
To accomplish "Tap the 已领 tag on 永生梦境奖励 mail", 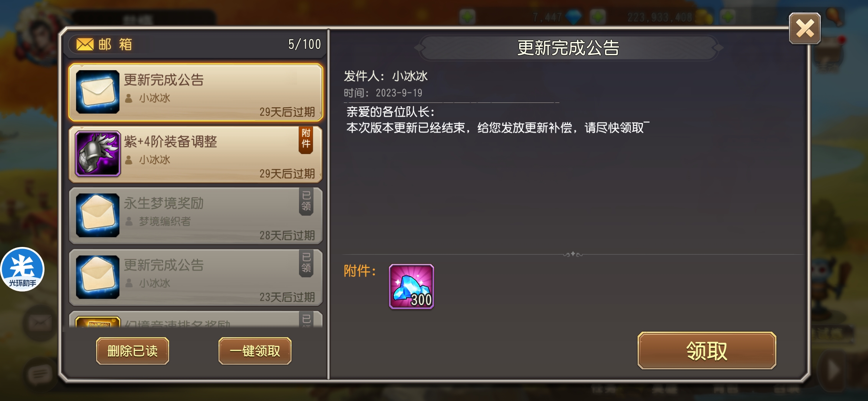I will tap(306, 201).
